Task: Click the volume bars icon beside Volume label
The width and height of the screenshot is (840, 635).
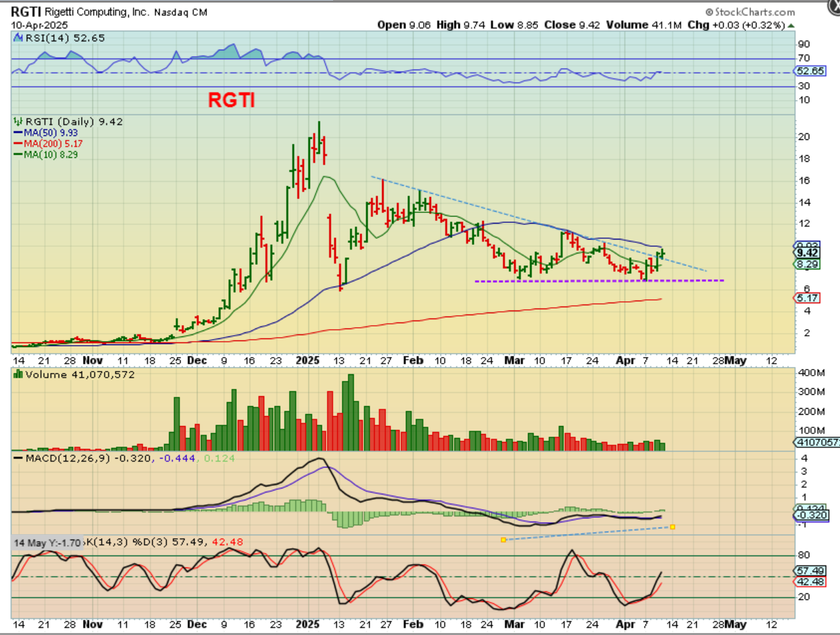Action: [x=19, y=375]
